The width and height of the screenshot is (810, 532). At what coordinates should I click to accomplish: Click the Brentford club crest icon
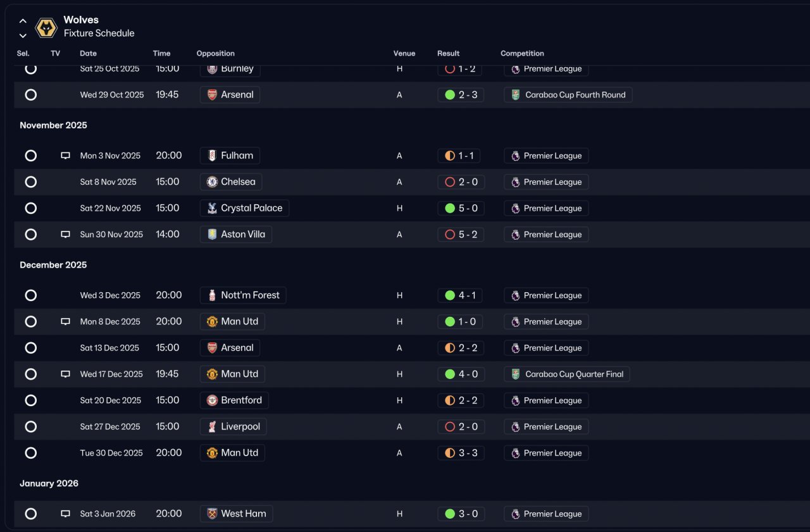coord(212,400)
